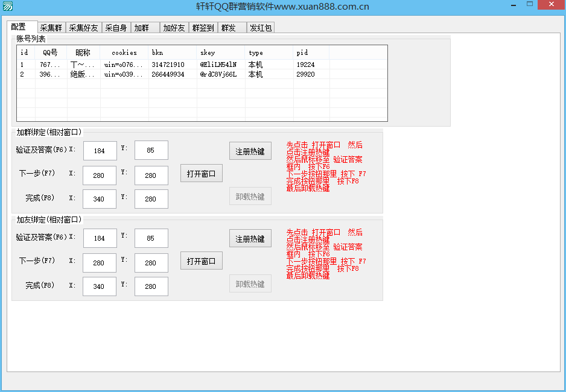Focus 完成(F8) X field in 加群绑定
Image resolution: width=566 pixels, height=392 pixels.
click(100, 198)
